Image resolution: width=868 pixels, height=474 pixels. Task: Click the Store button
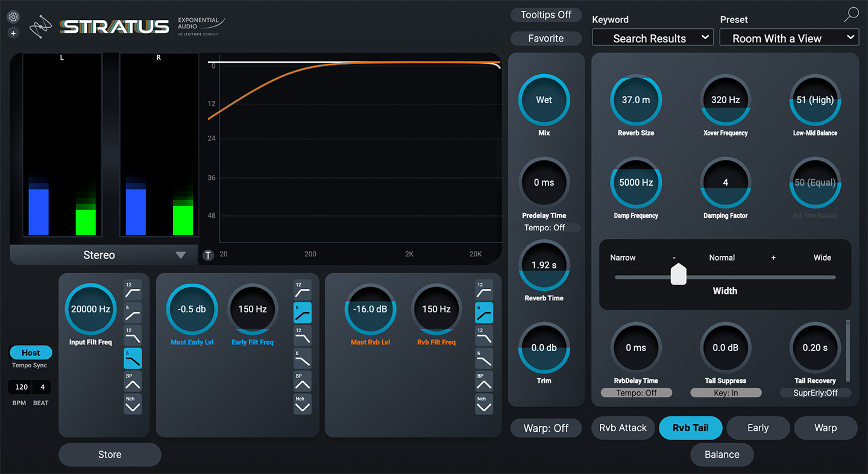[x=110, y=455]
